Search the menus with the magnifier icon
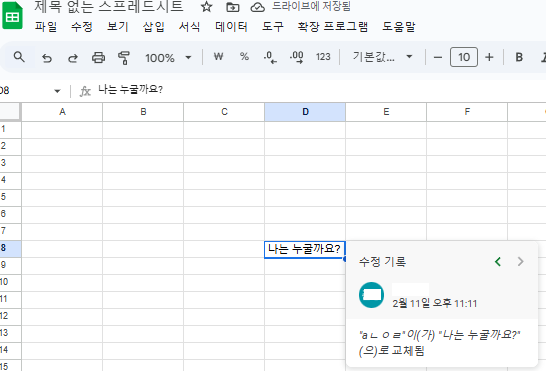The height and width of the screenshot is (371, 549). click(x=19, y=57)
